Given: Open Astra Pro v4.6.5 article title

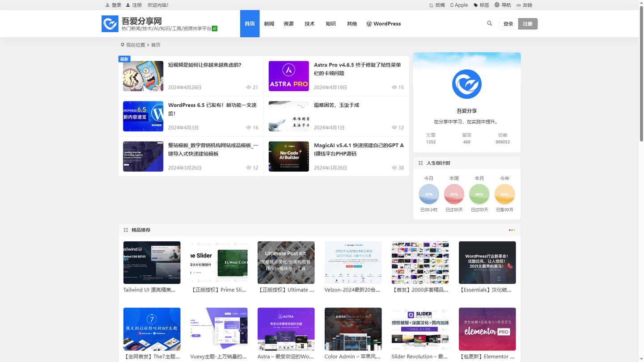Looking at the screenshot, I should [x=357, y=69].
